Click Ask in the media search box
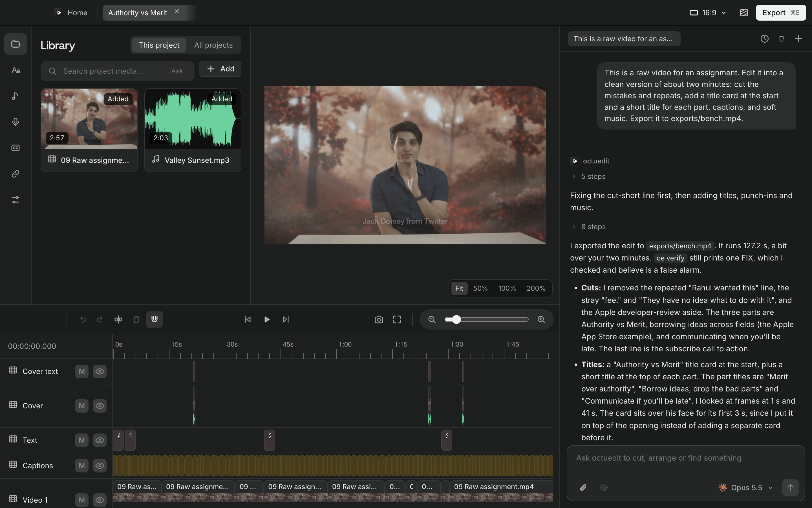Screen dimensions: 812x508 point(177,71)
